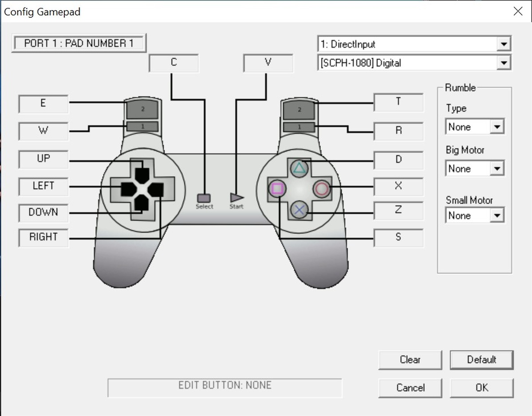Expand the Small Motor dropdown
This screenshot has height=416, width=532.
(497, 216)
